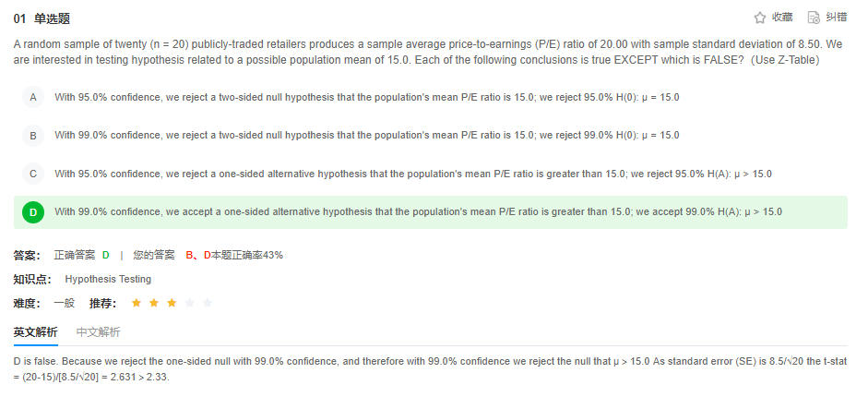The image size is (868, 397).
Task: Click the 纠错 text label
Action: tap(836, 18)
